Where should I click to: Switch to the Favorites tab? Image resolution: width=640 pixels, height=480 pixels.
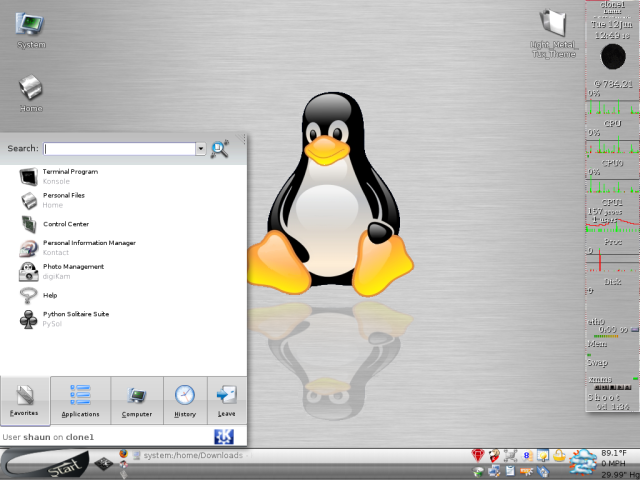[24, 401]
